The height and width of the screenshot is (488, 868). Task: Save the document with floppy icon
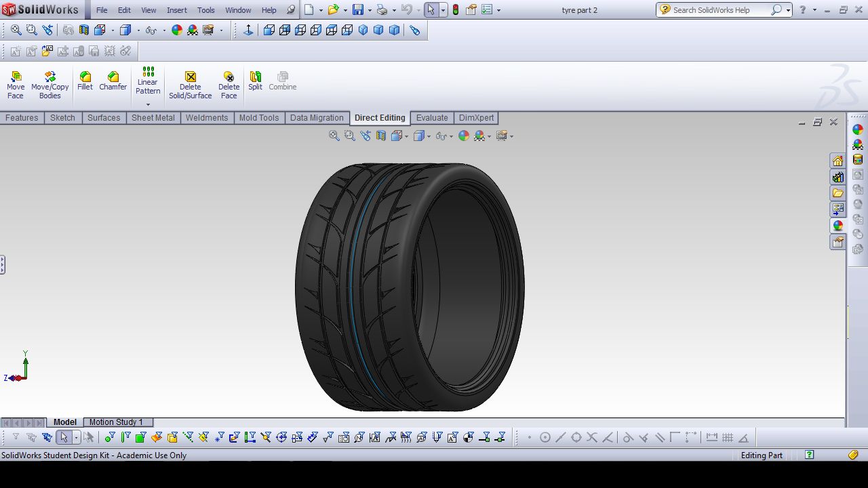[357, 10]
